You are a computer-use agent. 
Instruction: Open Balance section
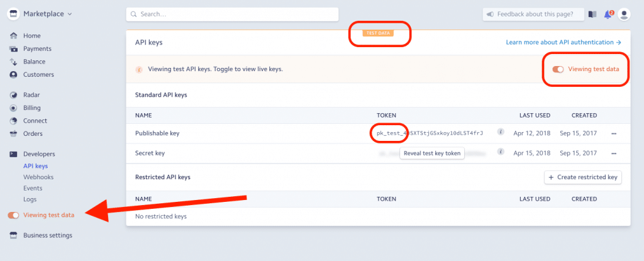point(34,62)
